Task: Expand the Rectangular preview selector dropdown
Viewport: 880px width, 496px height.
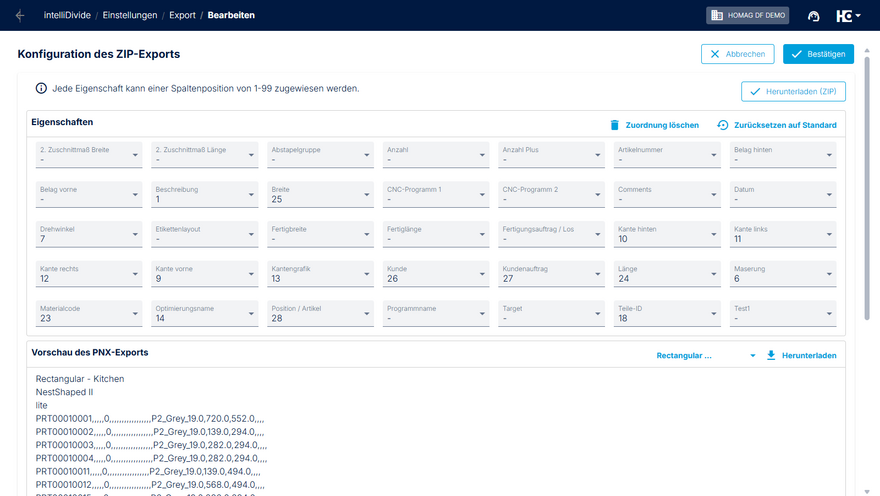Action: (x=752, y=355)
